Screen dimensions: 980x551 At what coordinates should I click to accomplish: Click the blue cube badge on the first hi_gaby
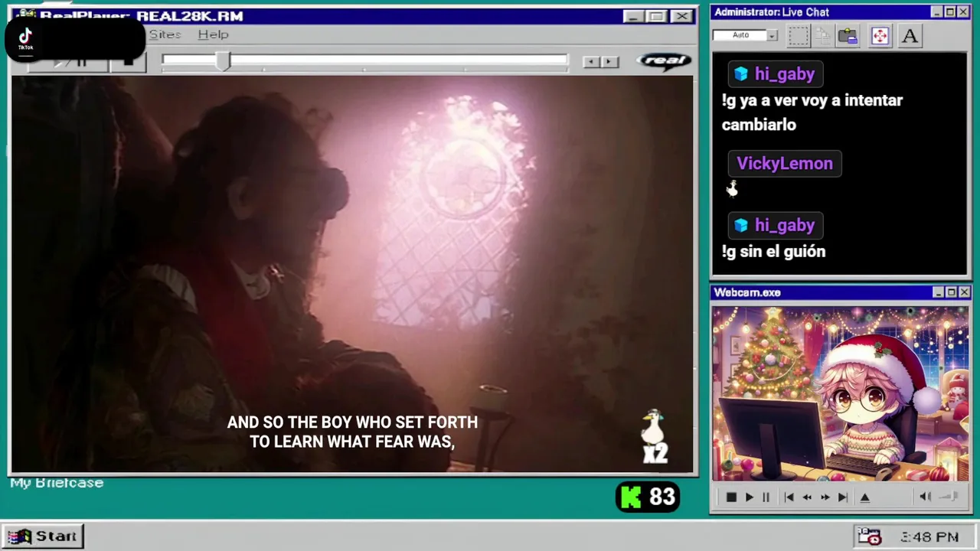[x=740, y=74]
